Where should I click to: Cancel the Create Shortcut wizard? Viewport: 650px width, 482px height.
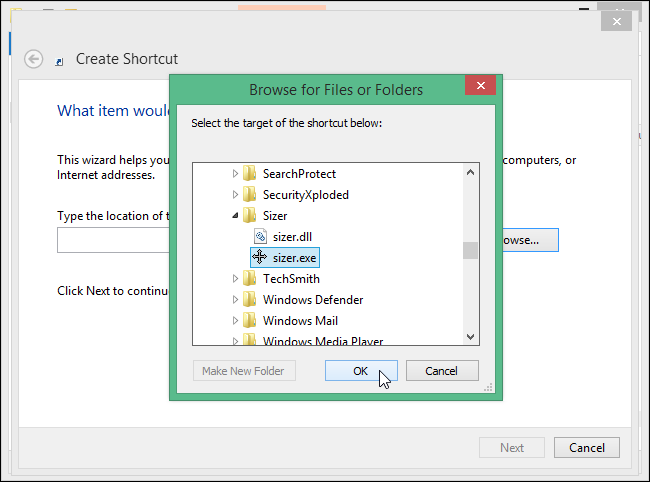[x=586, y=448]
